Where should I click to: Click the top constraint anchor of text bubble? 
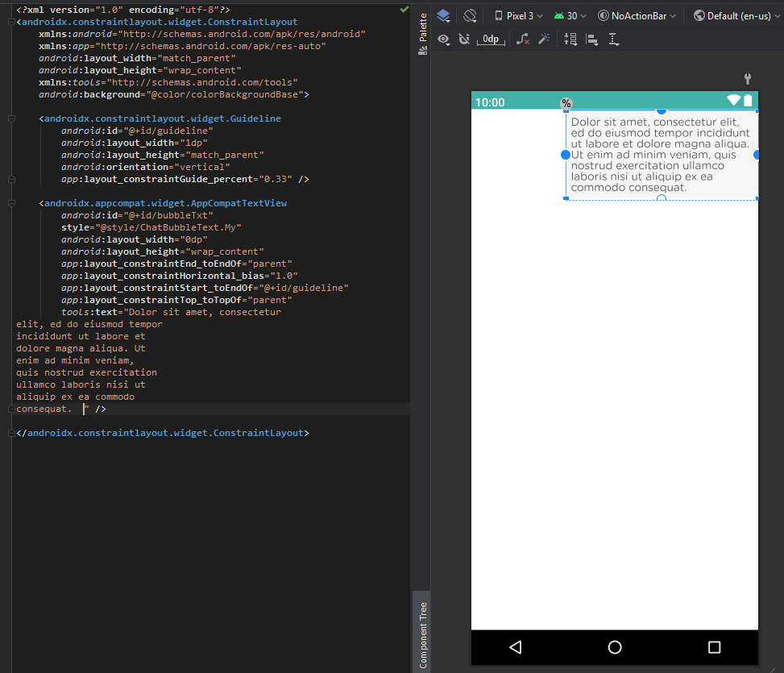tap(662, 110)
